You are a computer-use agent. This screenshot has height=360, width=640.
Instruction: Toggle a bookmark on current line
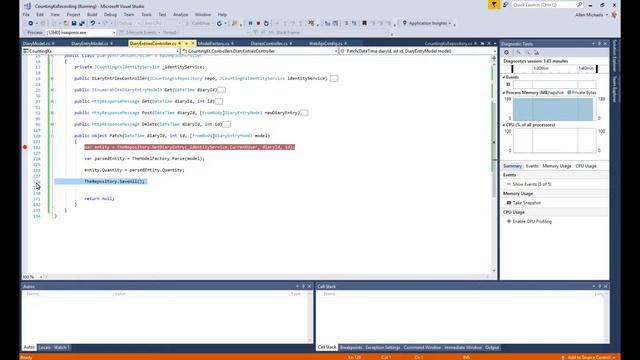point(364,23)
